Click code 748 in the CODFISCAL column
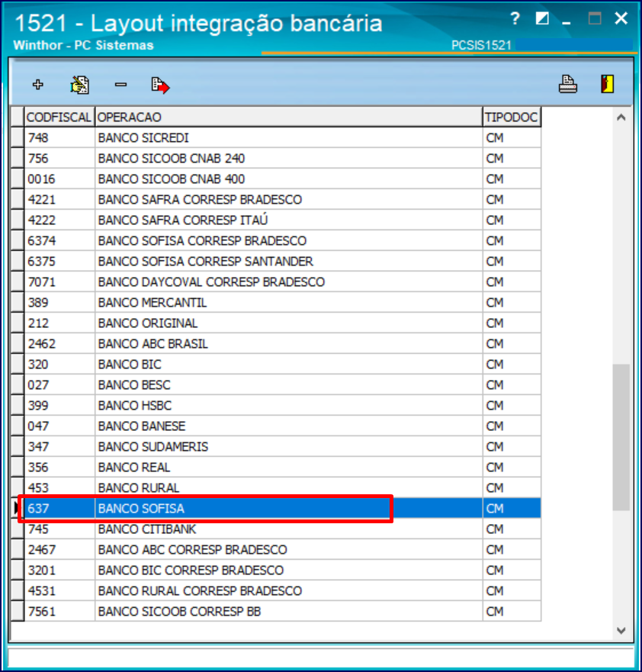 coord(38,137)
